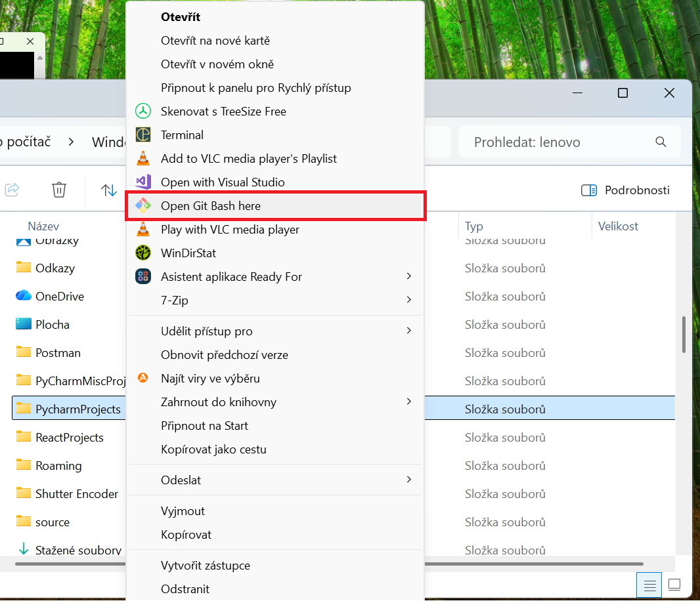The width and height of the screenshot is (700, 603).
Task: Launch WinDirStat from context menu
Action: click(188, 253)
